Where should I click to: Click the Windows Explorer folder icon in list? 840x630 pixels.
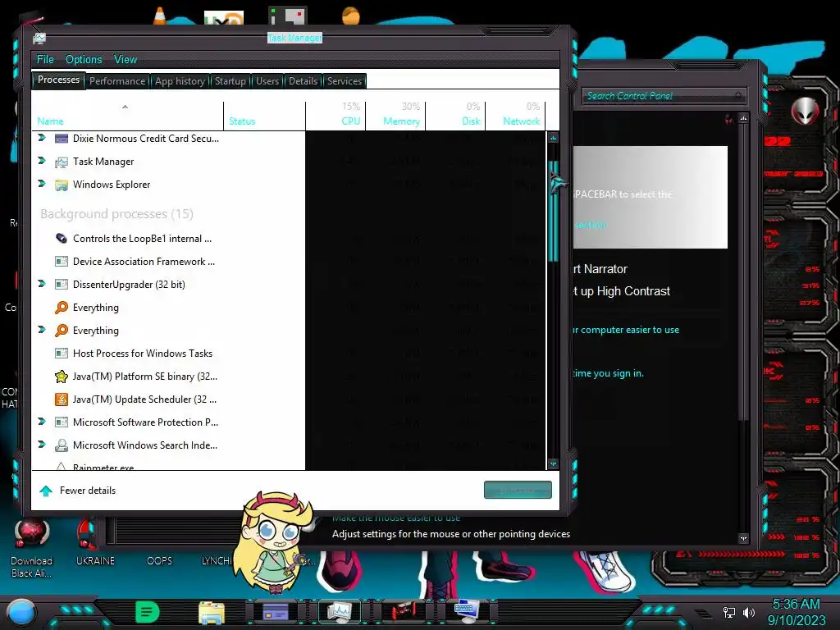pyautogui.click(x=62, y=185)
